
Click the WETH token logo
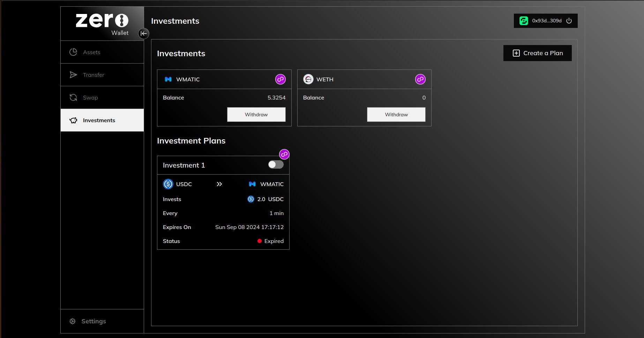308,79
